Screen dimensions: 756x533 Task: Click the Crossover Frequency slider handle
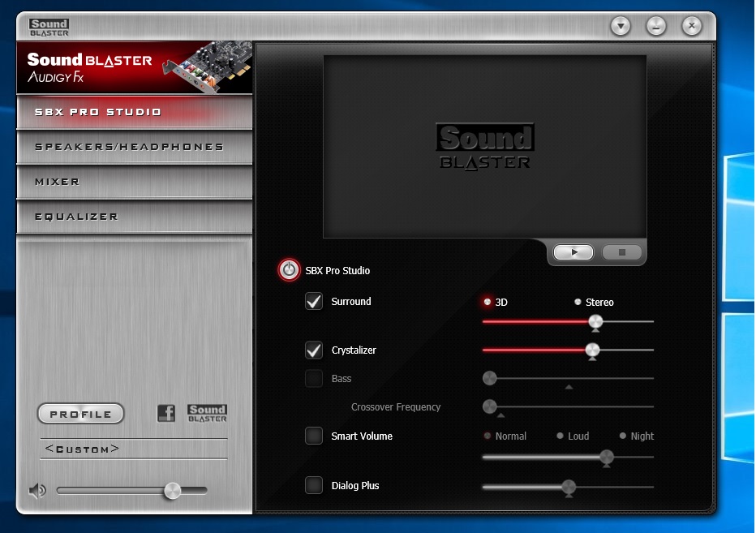(x=489, y=406)
